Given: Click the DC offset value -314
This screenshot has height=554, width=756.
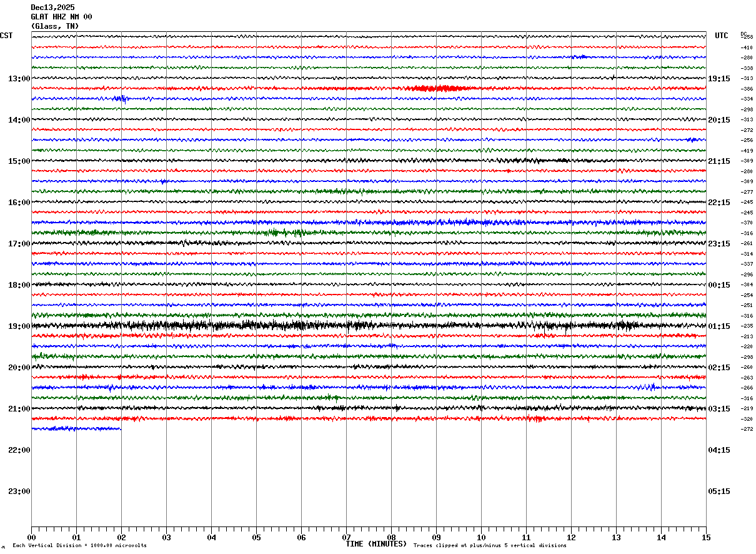Looking at the screenshot, I should click(747, 254).
